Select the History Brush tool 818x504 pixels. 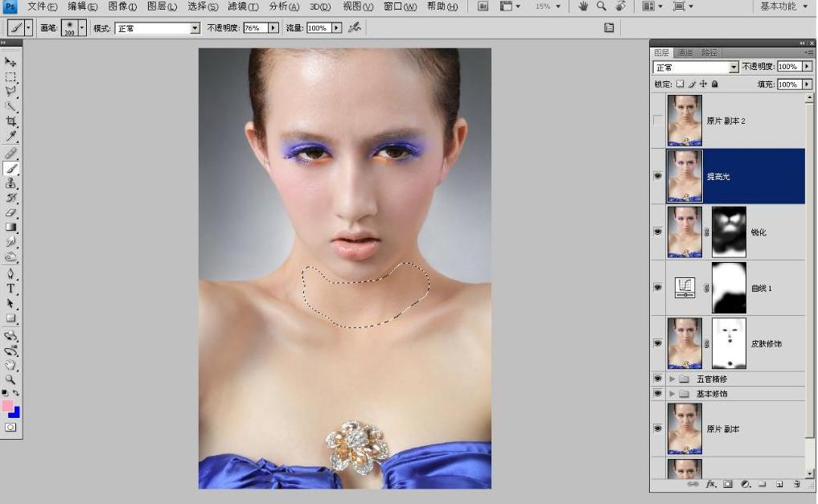coord(10,198)
